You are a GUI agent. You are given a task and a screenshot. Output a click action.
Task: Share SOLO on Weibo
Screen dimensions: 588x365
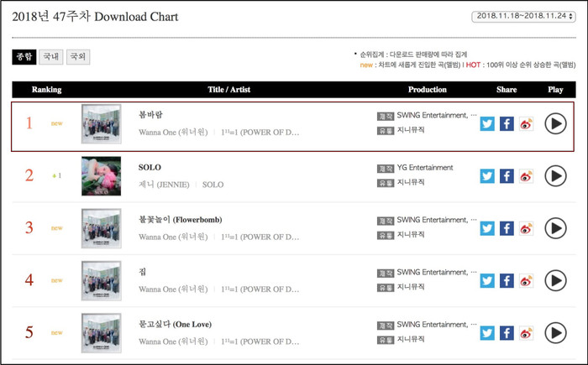click(x=526, y=175)
